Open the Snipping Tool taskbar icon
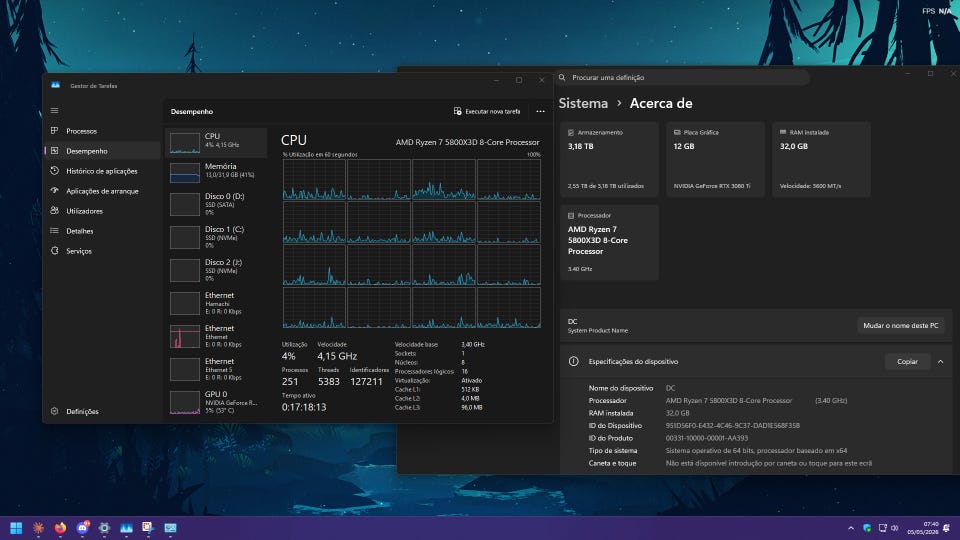The height and width of the screenshot is (540, 960). pyautogui.click(x=148, y=528)
